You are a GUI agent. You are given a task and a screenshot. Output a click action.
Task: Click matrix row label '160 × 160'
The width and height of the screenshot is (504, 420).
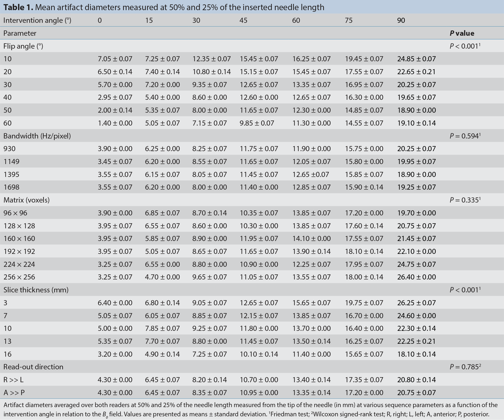[19, 239]
